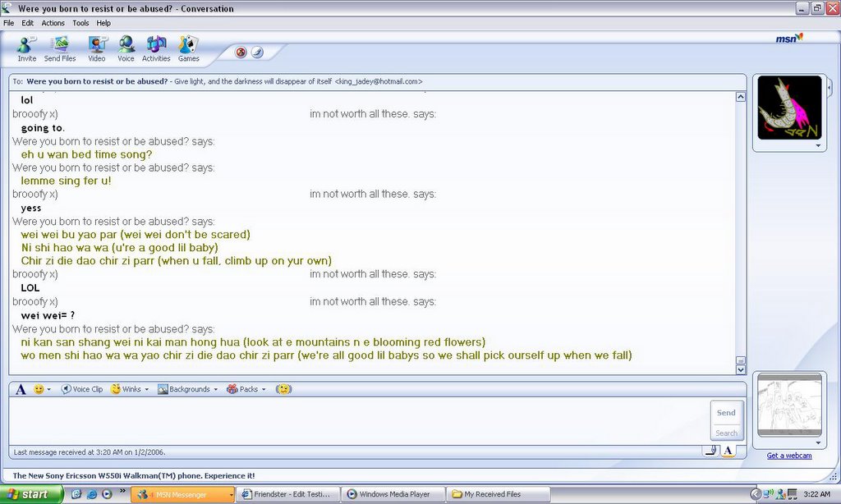Launch Windows Media Player quick launch icon

(107, 494)
